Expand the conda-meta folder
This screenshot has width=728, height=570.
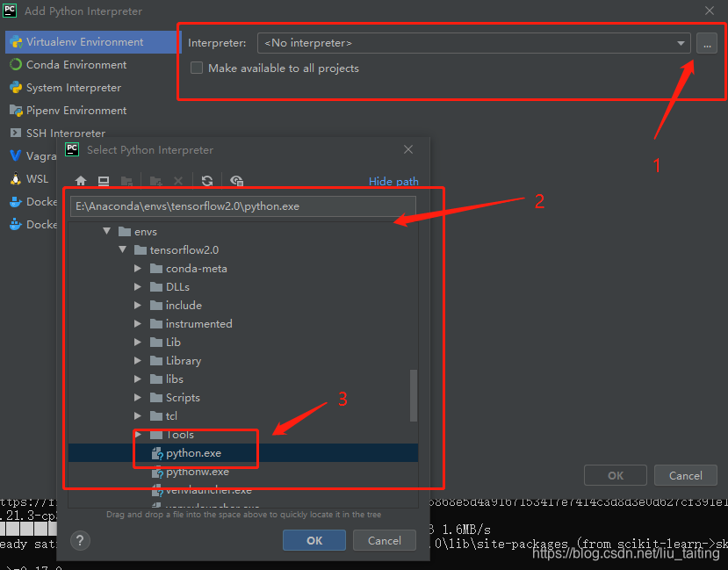[137, 268]
